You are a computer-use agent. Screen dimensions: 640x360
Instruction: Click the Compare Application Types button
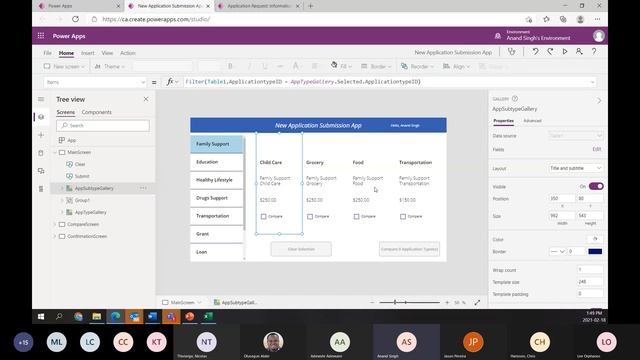409,249
